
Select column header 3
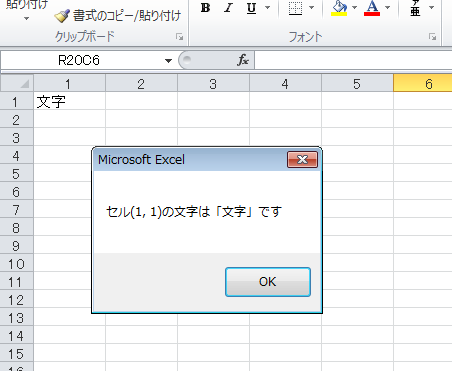[213, 84]
